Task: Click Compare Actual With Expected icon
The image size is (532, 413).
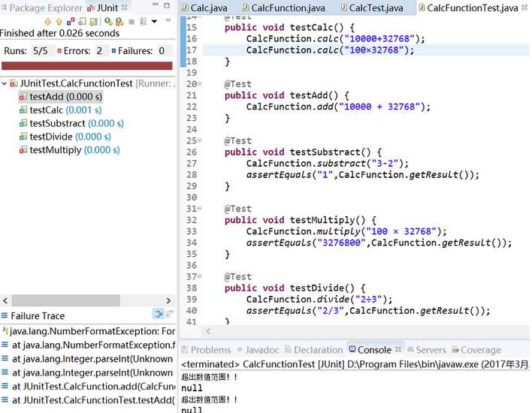Action: coord(169,314)
